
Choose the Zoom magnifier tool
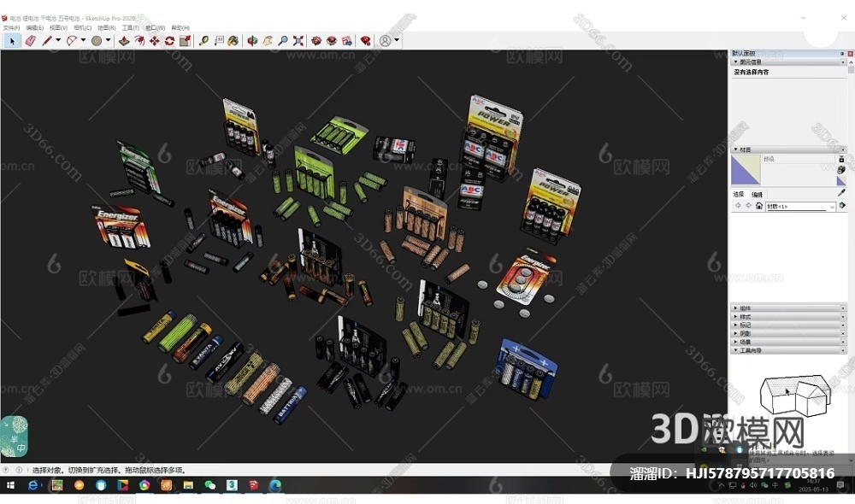point(283,41)
